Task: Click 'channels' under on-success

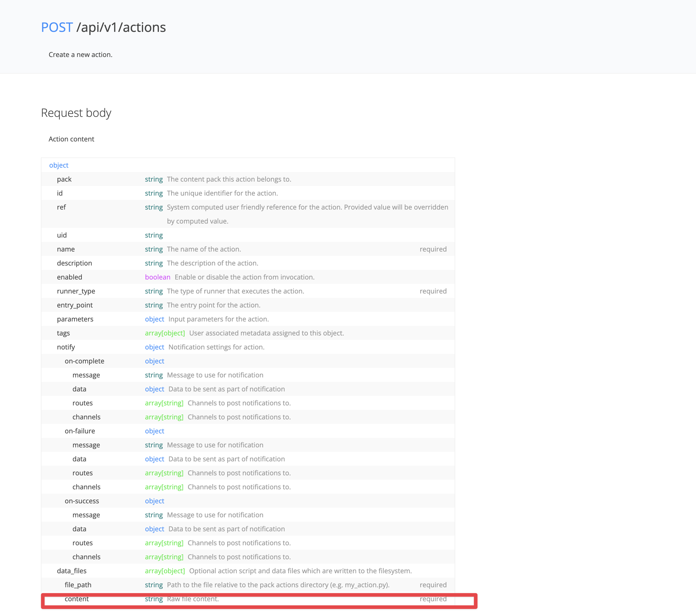Action: (x=86, y=557)
